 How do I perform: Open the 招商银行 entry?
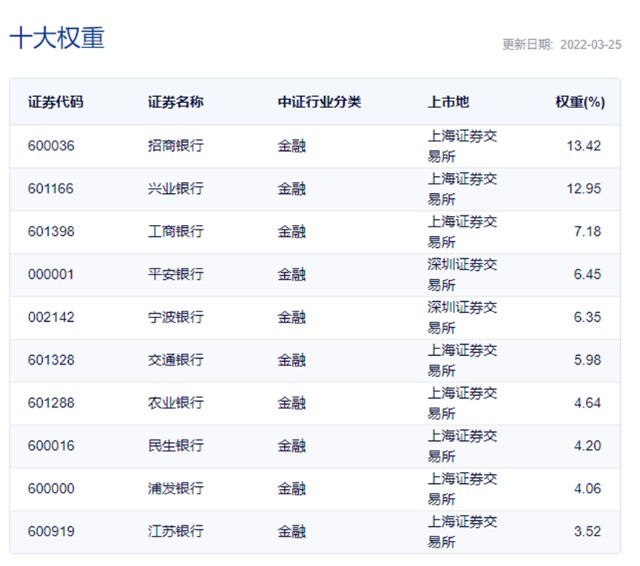click(x=175, y=146)
